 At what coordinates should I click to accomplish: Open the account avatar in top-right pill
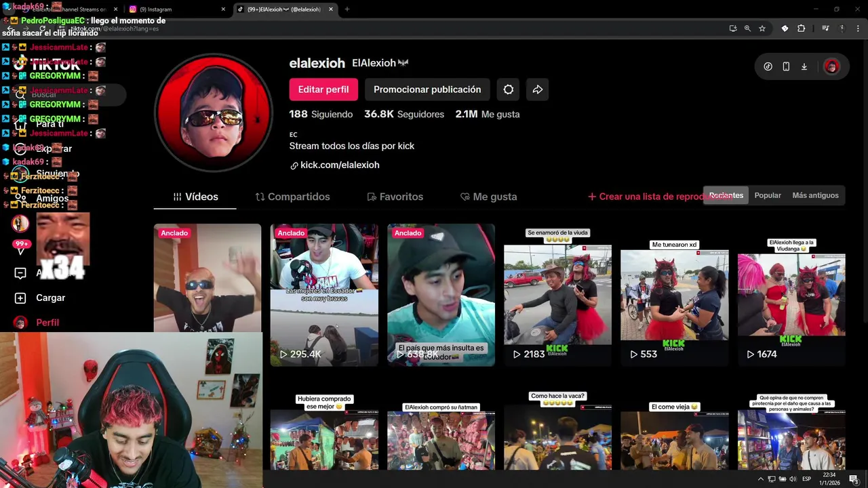831,66
